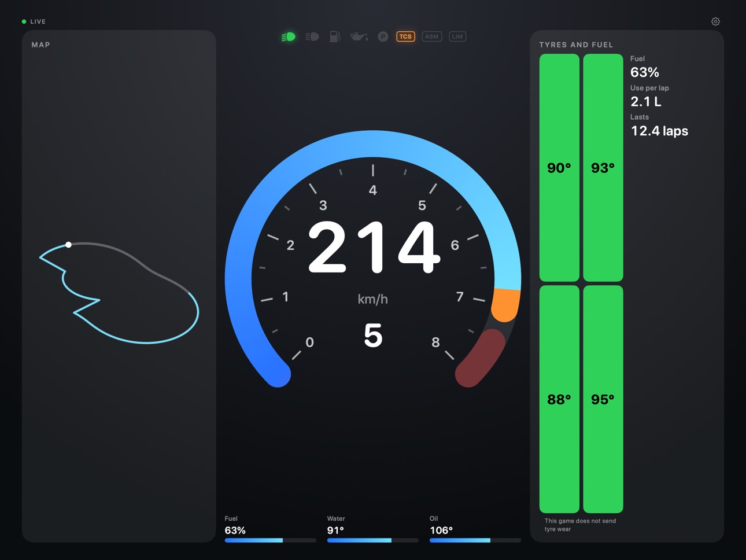Click the Water temperature progress bar
This screenshot has width=746, height=560.
click(x=372, y=540)
